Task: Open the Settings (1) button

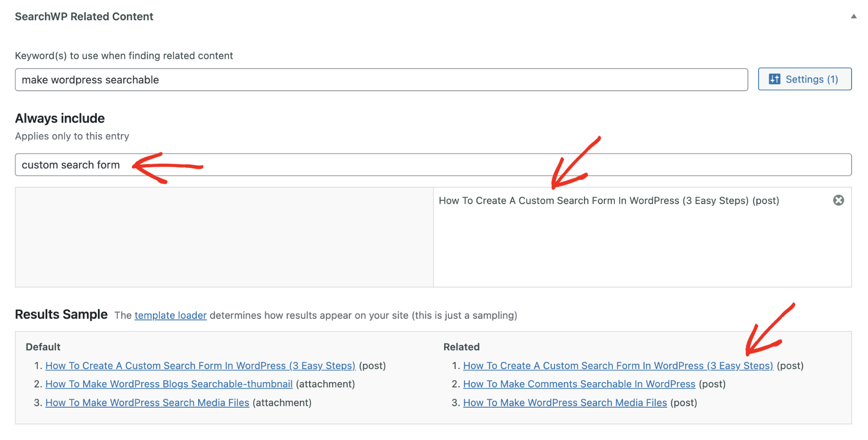Action: [805, 79]
